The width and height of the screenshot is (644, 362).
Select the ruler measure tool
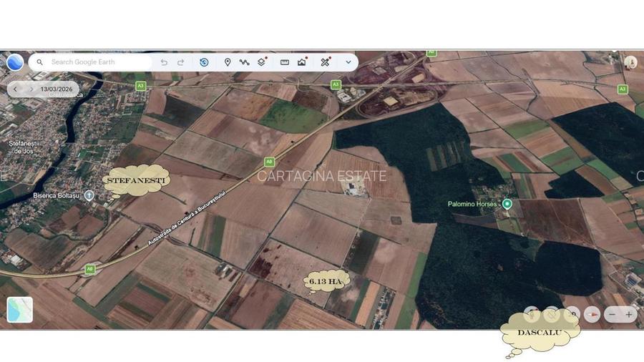click(285, 62)
